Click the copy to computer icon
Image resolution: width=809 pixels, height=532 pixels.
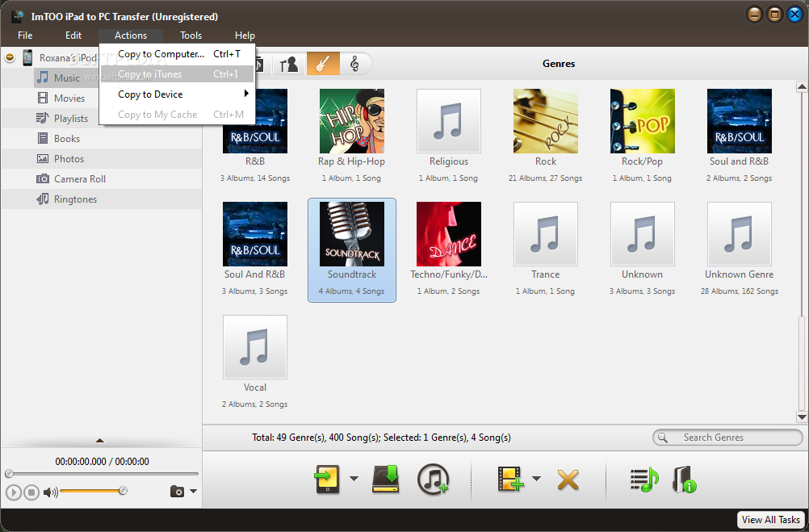386,480
